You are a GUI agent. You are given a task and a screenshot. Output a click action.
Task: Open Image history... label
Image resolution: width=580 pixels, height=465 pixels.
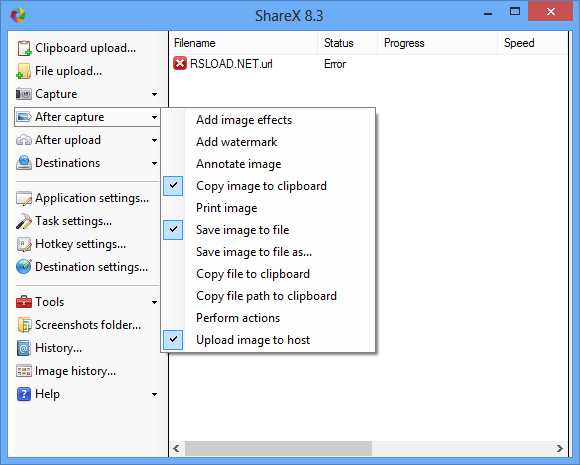(x=75, y=371)
